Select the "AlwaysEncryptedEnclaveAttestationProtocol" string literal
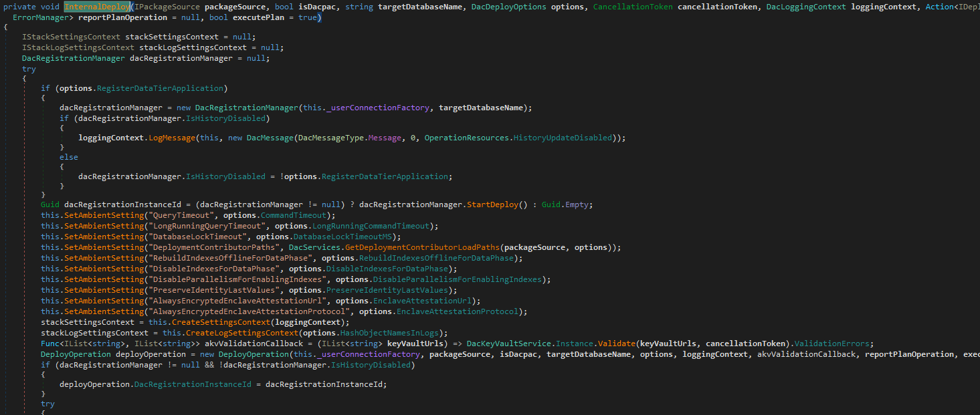Viewport: 980px width, 415px height. [249, 311]
